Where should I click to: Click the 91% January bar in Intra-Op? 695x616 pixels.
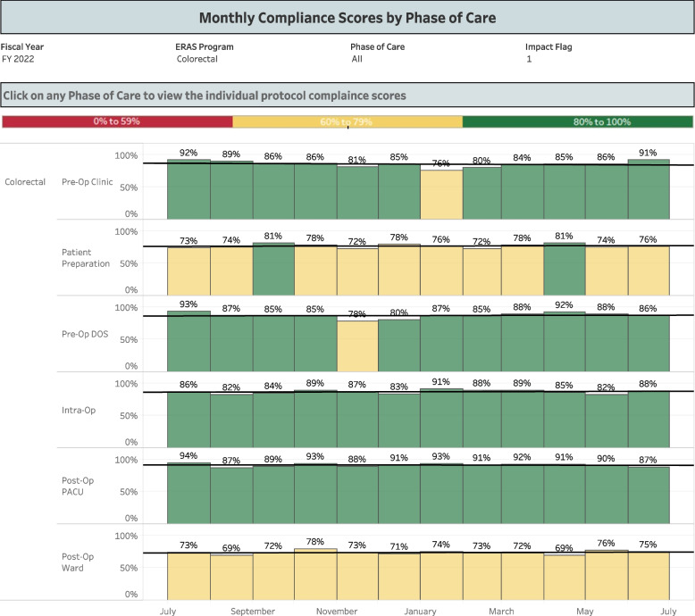[441, 418]
